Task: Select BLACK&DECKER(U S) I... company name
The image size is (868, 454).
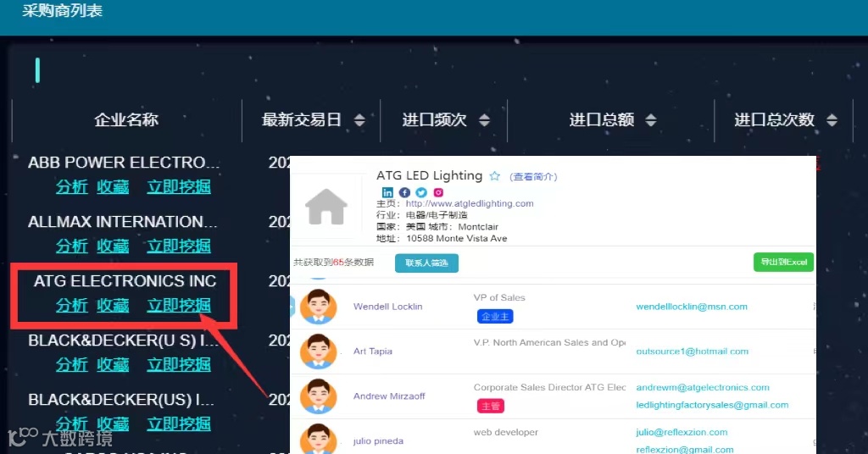Action: [123, 340]
